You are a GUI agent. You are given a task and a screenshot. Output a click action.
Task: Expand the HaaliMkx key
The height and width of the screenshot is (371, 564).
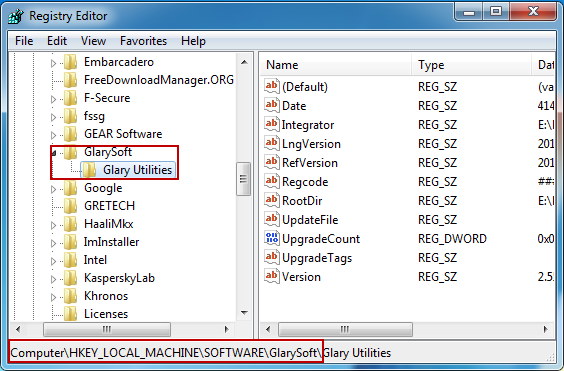pos(54,225)
